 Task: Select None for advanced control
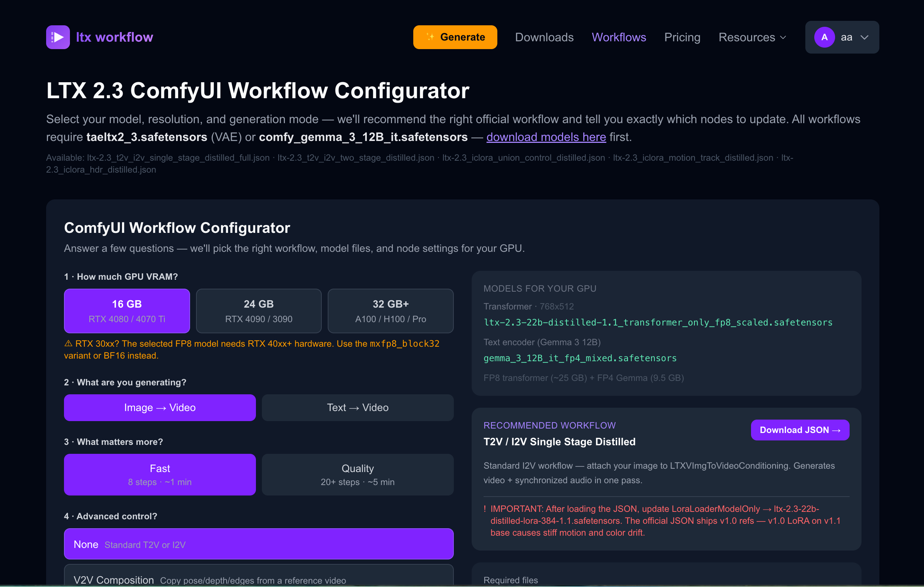tap(259, 544)
